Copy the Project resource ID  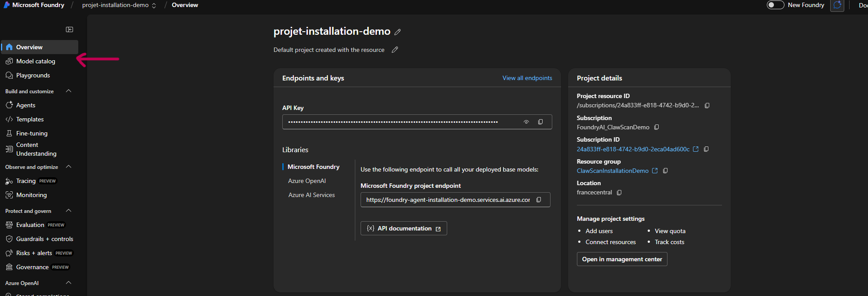[707, 106]
